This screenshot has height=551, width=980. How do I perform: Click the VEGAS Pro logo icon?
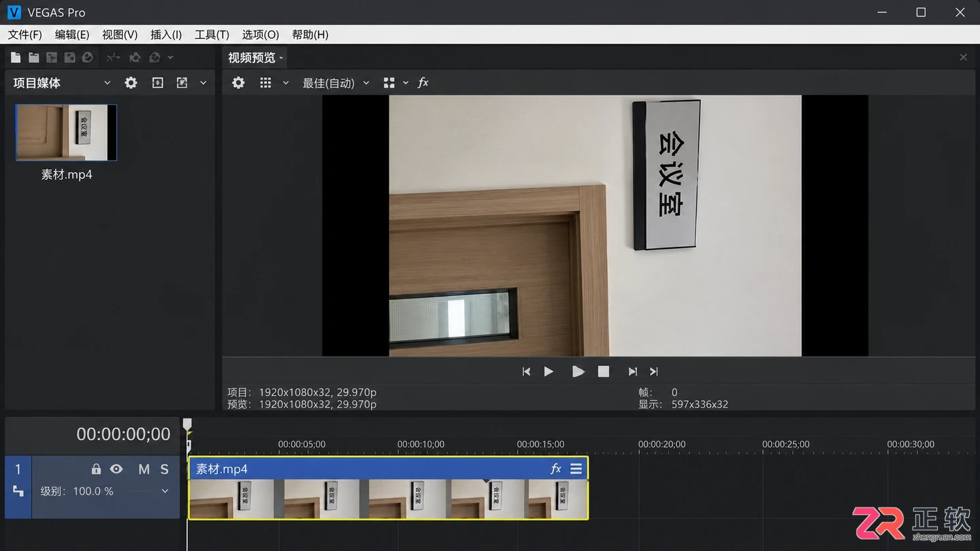[14, 12]
